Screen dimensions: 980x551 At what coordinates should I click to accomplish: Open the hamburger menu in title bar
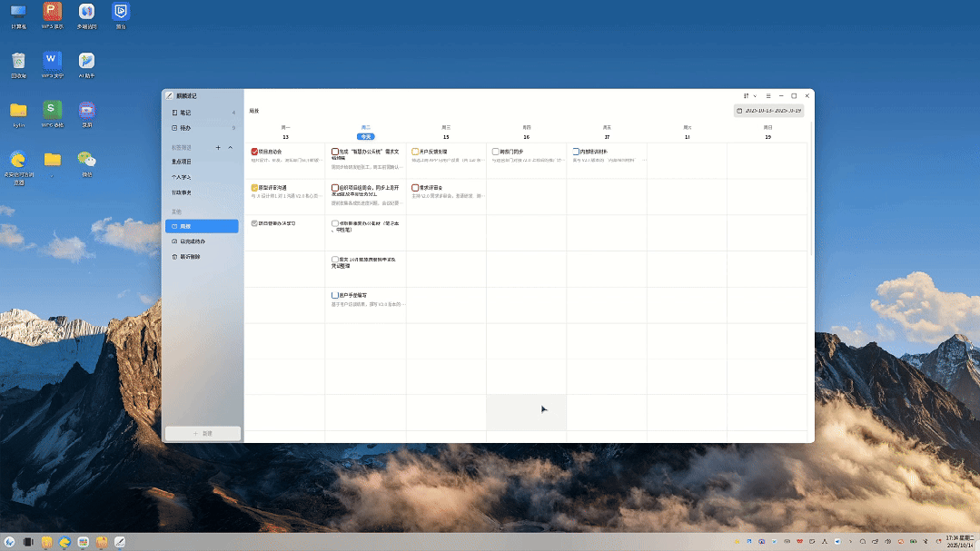[768, 95]
